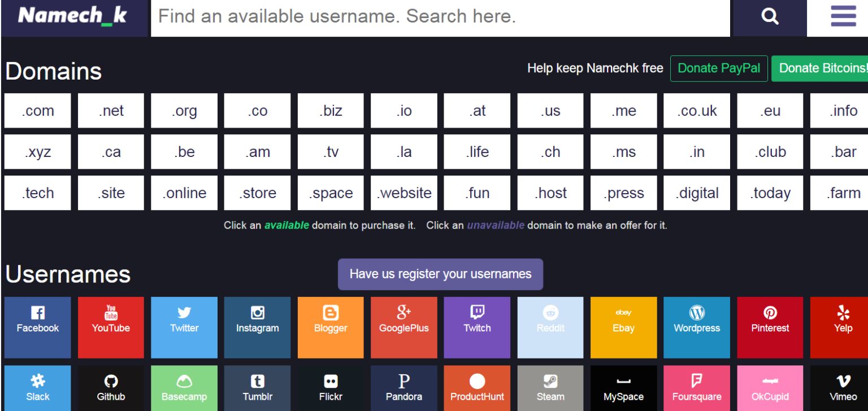This screenshot has height=411, width=868.
Task: Click the Yelp tile
Action: tap(839, 327)
